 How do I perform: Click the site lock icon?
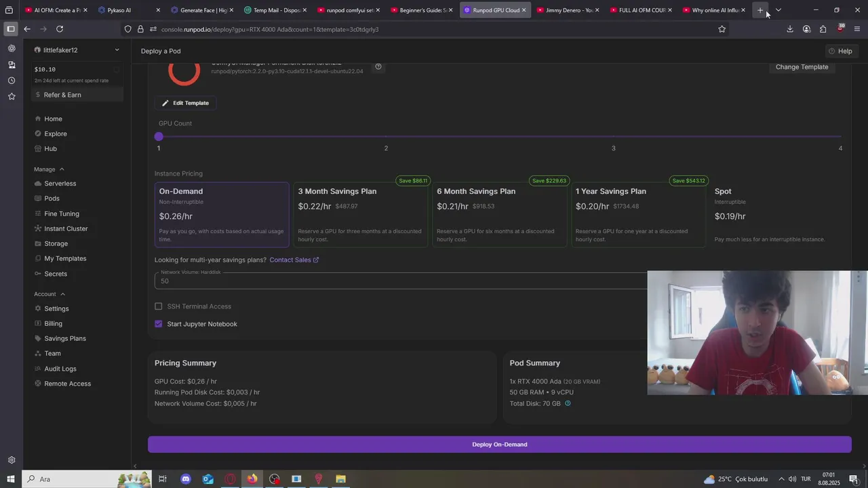pyautogui.click(x=140, y=29)
